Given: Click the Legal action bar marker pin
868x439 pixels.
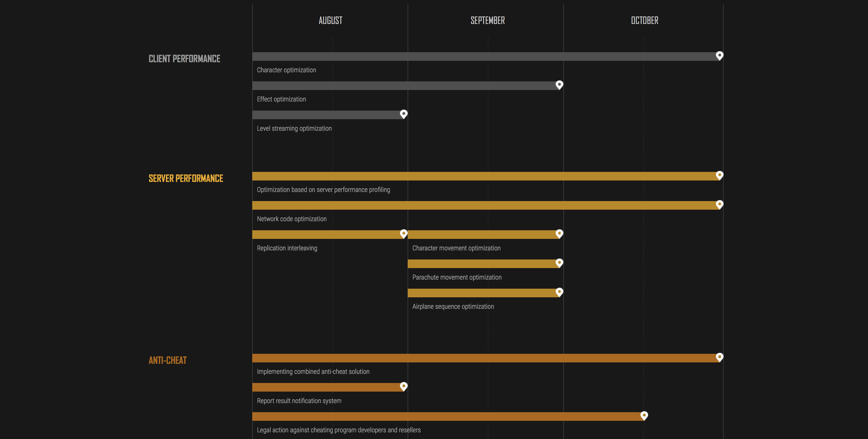Looking at the screenshot, I should coord(644,416).
